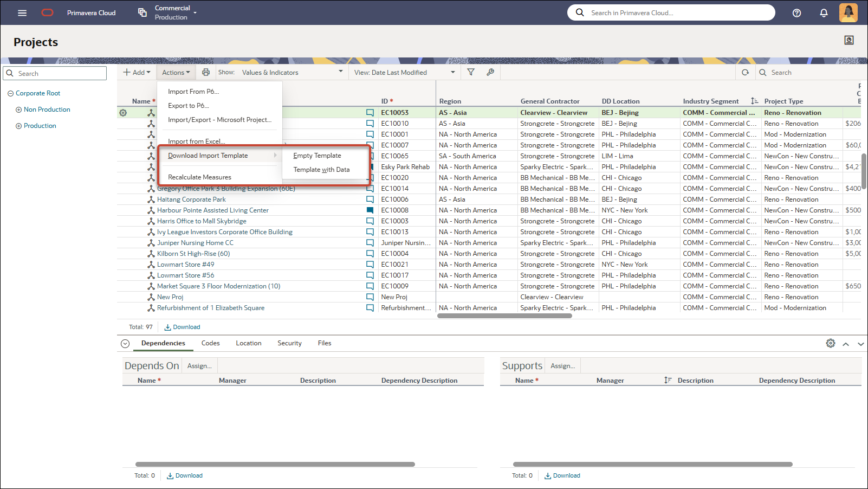Click gear icon on the EC10053 row
Screen dimensions: 868x489
[123, 113]
